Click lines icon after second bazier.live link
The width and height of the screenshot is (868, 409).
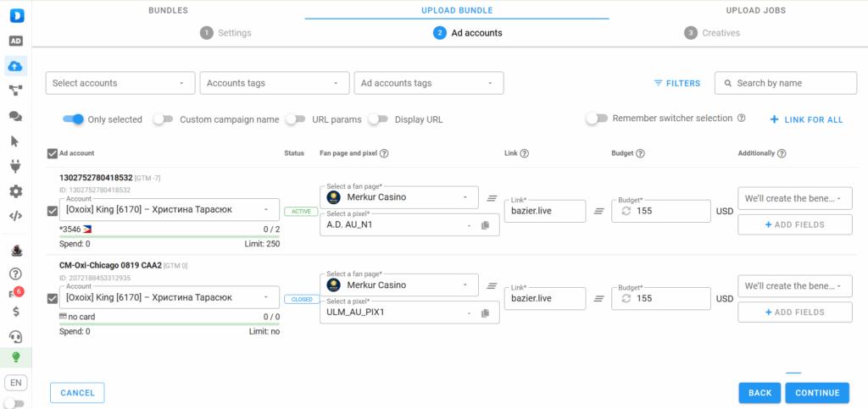(598, 298)
